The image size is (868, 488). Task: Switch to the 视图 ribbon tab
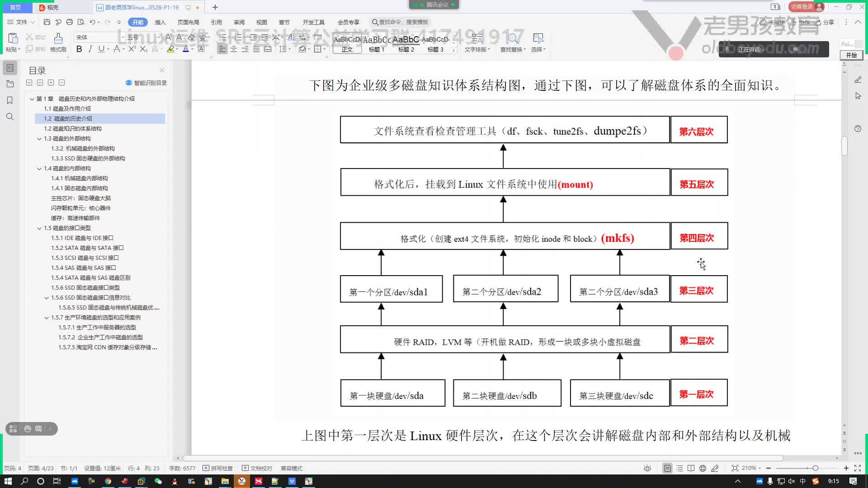[x=262, y=22]
